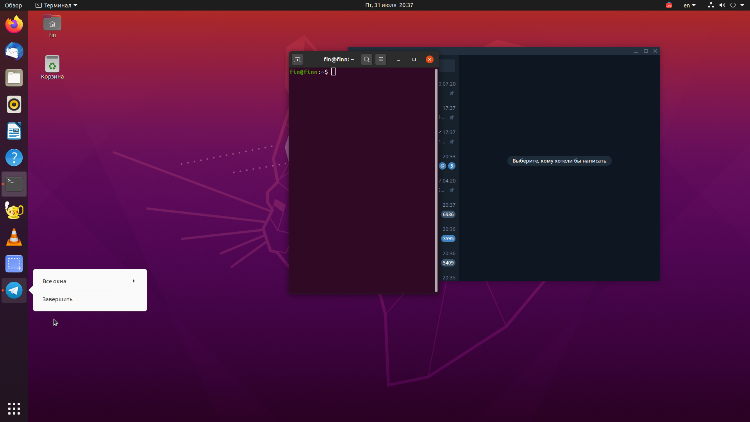Launch Thunderbird mail from the dock
This screenshot has height=422, width=750.
14,51
